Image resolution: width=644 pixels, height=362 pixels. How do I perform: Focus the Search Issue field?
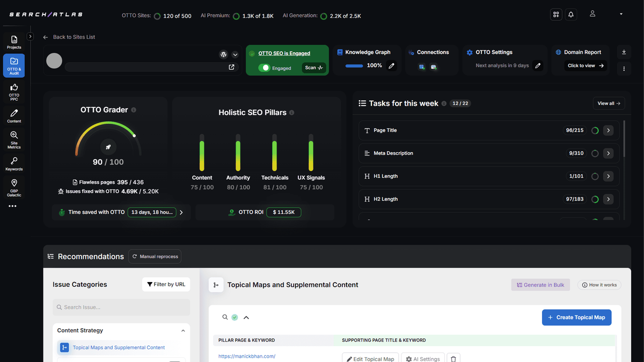tap(121, 307)
